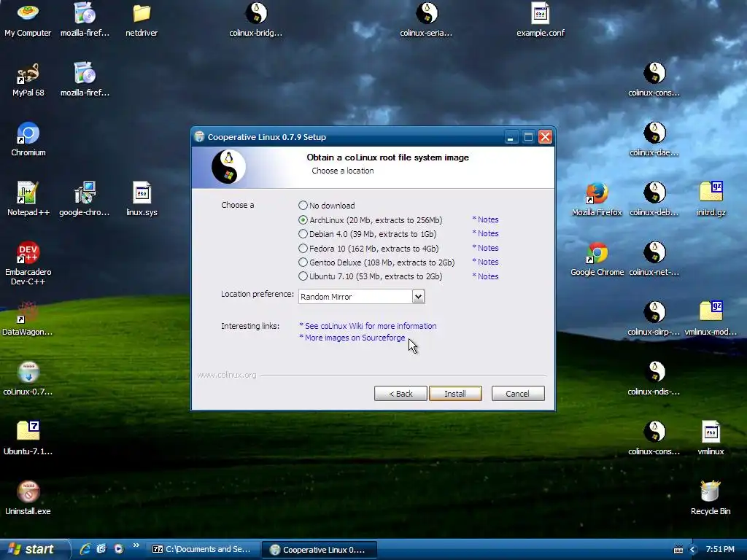Image resolution: width=747 pixels, height=560 pixels.
Task: Minimize the Cooperative Linux Setup window
Action: pyautogui.click(x=510, y=137)
